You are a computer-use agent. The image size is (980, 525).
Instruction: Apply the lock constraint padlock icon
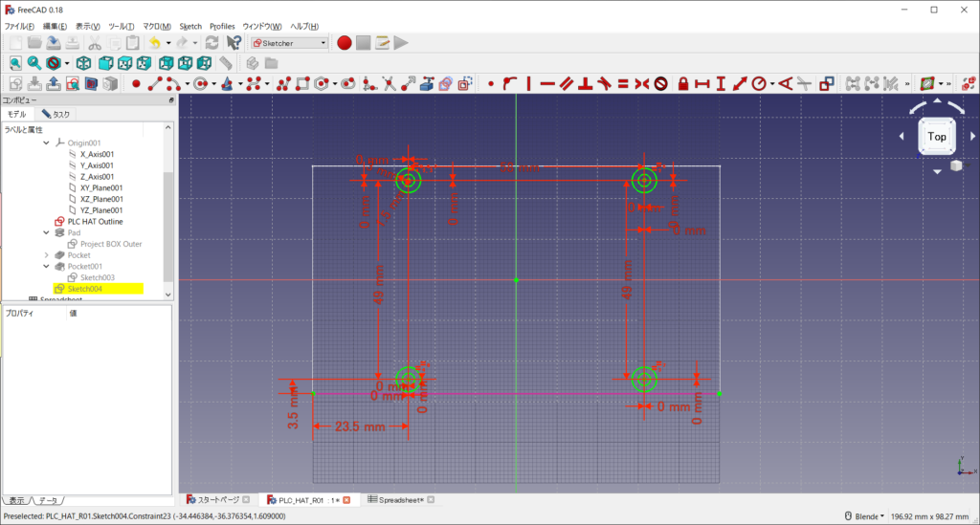tap(682, 84)
